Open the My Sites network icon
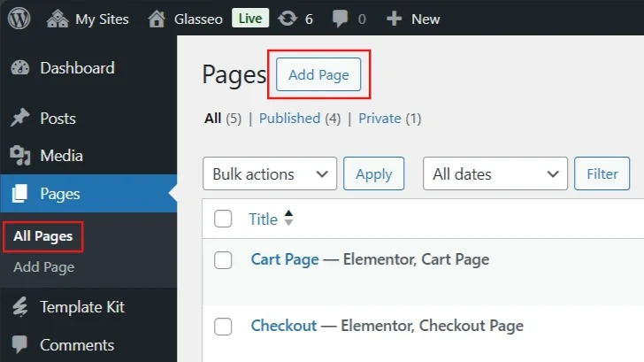Screen dimensions: 644x362 pyautogui.click(x=57, y=18)
